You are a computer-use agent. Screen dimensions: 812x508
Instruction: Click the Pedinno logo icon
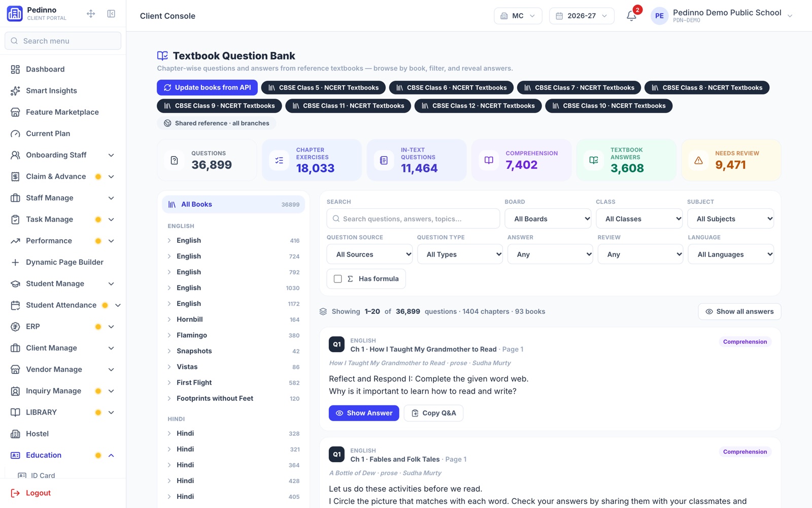15,14
